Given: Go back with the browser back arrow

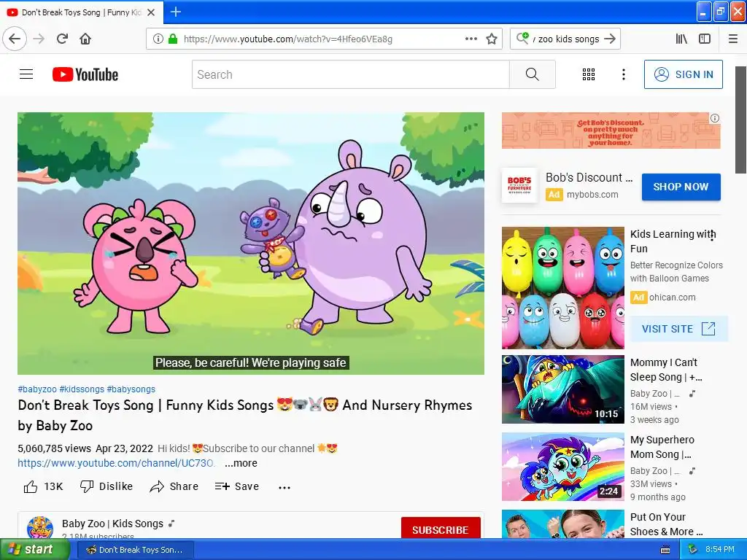Looking at the screenshot, I should (x=15, y=39).
